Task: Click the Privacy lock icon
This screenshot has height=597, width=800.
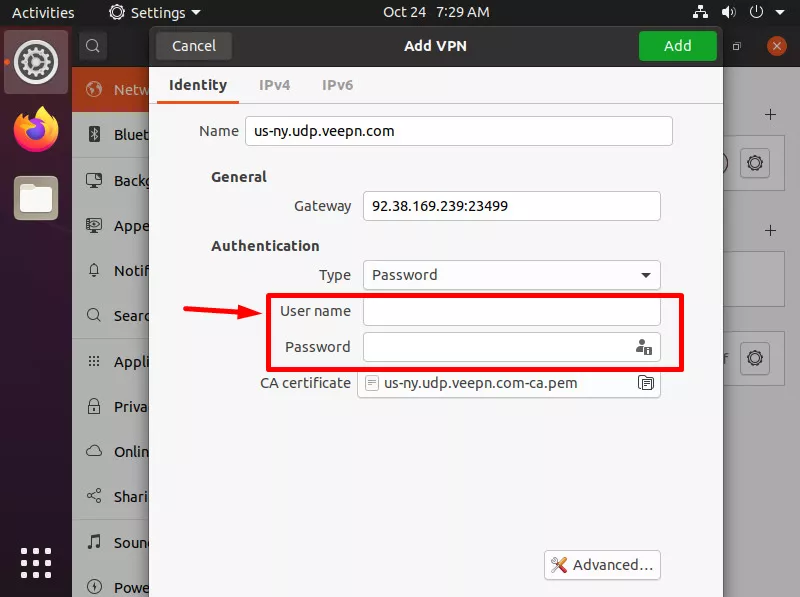Action: coord(94,406)
